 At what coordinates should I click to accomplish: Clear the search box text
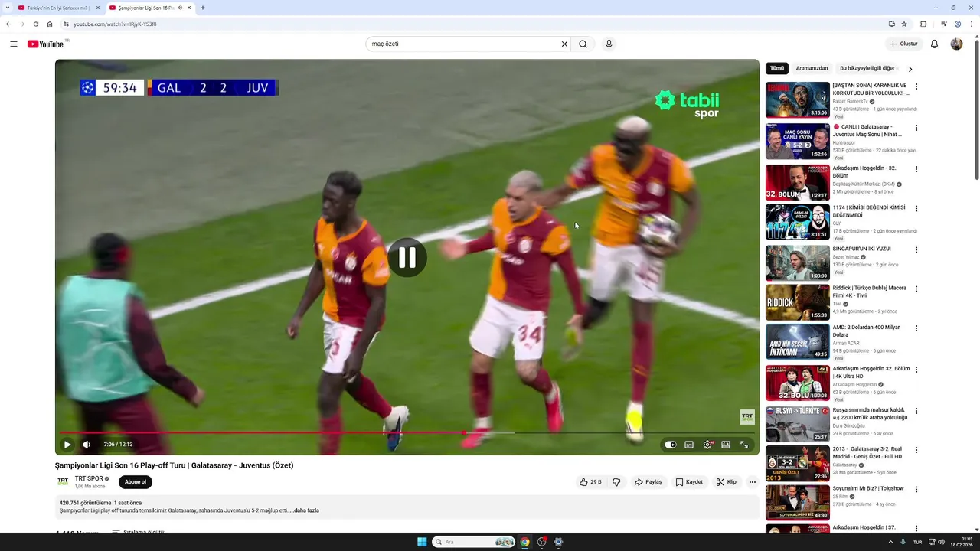(564, 44)
